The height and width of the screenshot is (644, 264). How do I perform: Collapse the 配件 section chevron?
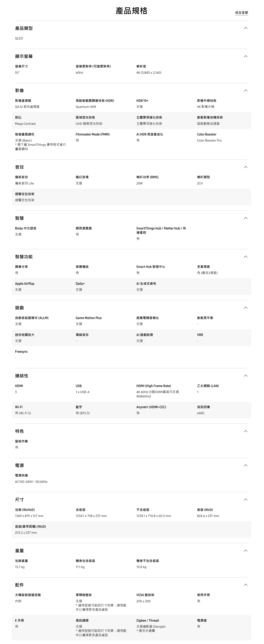point(245,585)
